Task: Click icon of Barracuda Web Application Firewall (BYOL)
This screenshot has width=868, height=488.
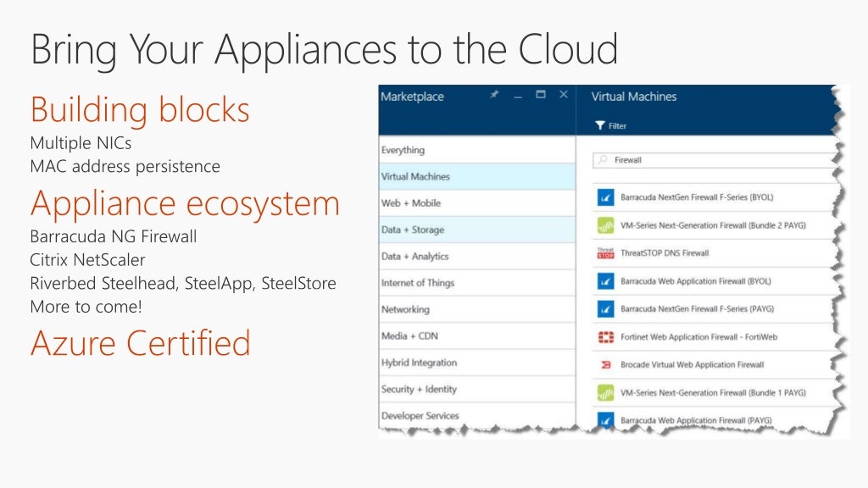Action: point(605,281)
